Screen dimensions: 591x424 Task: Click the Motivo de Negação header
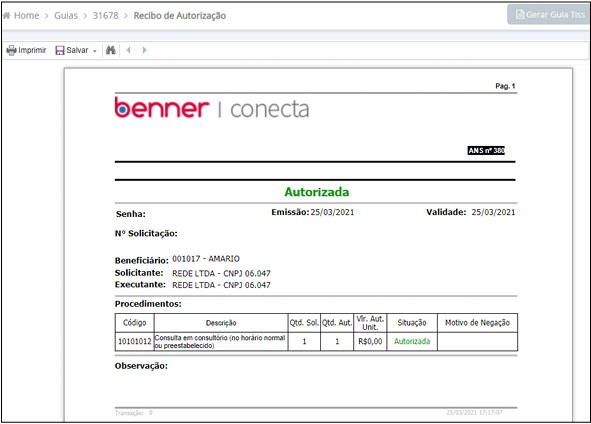(478, 323)
